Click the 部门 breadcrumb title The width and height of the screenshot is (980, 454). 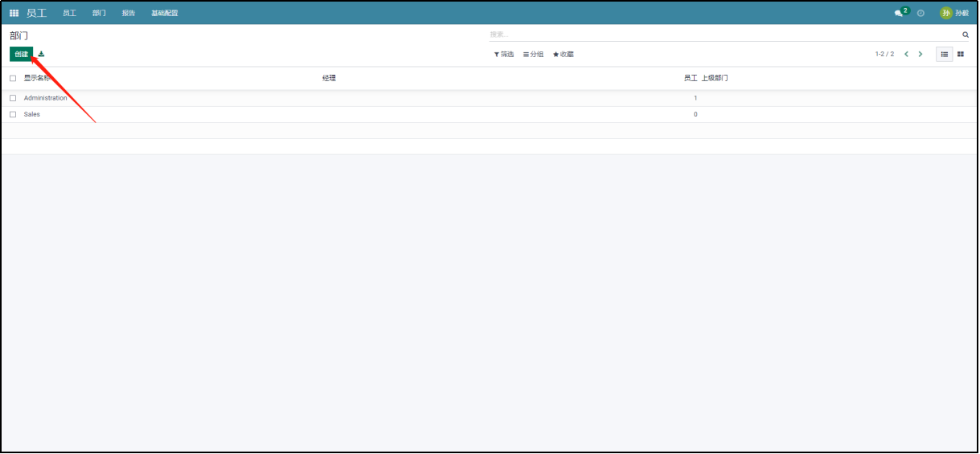19,35
